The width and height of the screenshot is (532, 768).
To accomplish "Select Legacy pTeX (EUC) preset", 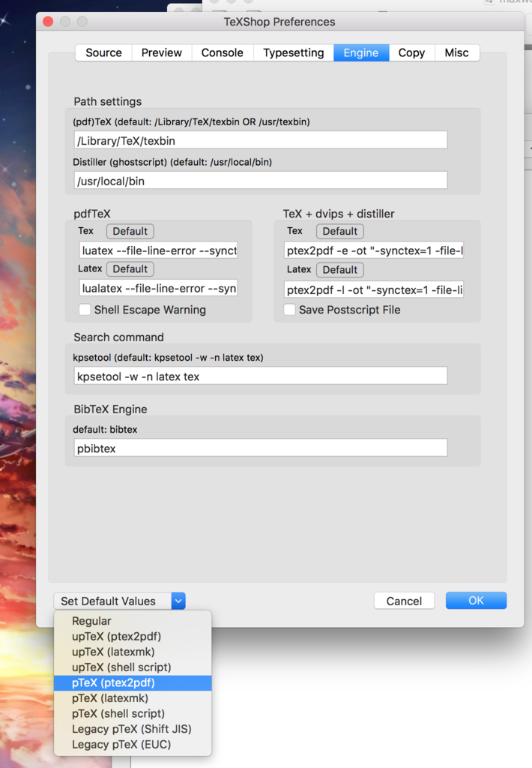I will [133, 745].
